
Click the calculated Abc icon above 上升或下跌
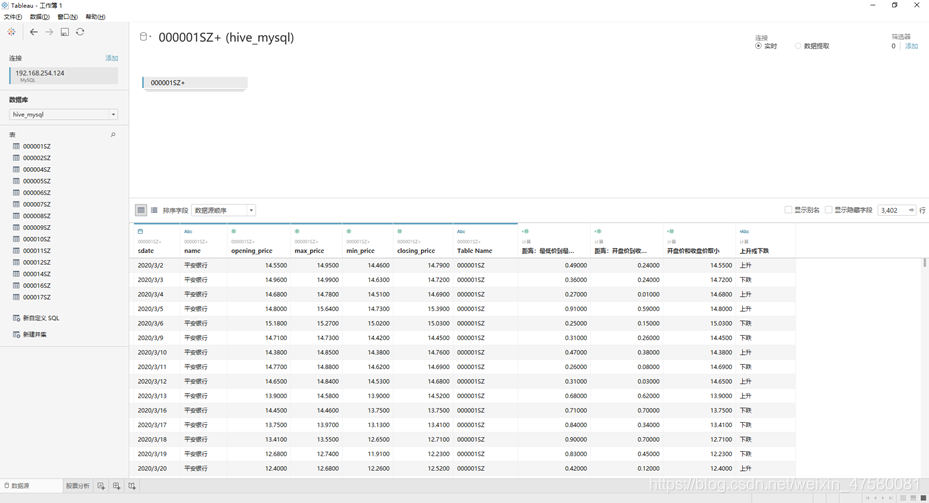[745, 232]
